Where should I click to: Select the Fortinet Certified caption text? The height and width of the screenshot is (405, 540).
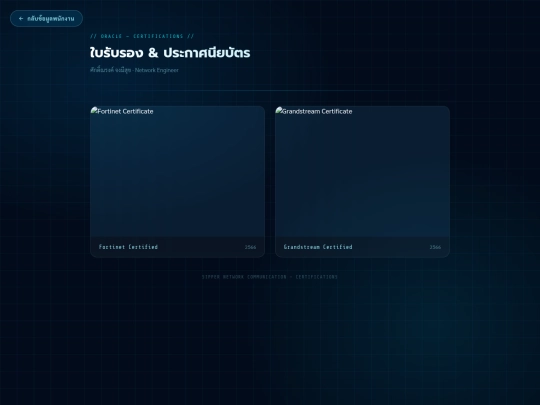[x=128, y=247]
